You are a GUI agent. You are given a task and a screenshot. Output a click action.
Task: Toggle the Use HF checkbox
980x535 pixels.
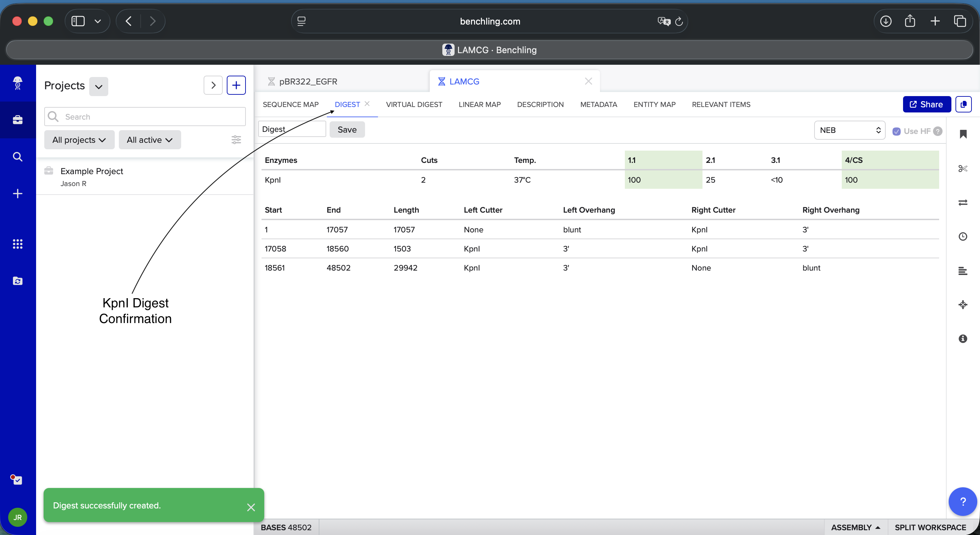[x=896, y=132]
